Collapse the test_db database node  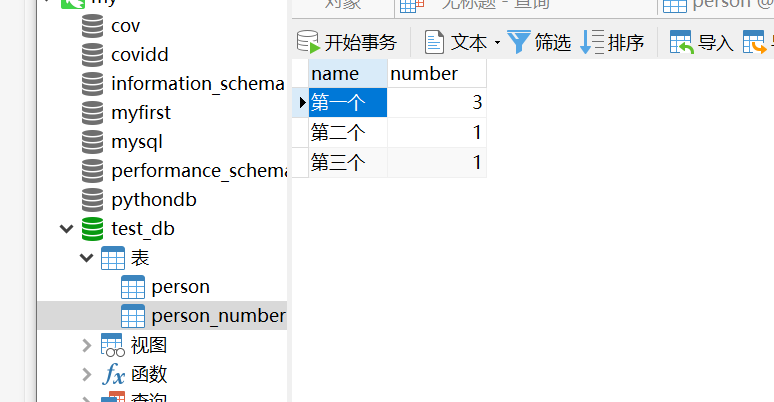point(66,229)
